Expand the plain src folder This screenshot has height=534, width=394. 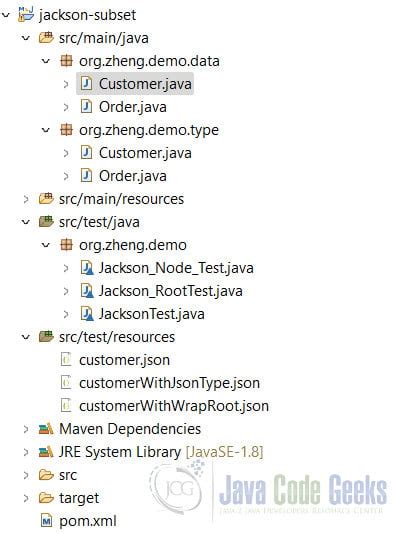pos(26,475)
